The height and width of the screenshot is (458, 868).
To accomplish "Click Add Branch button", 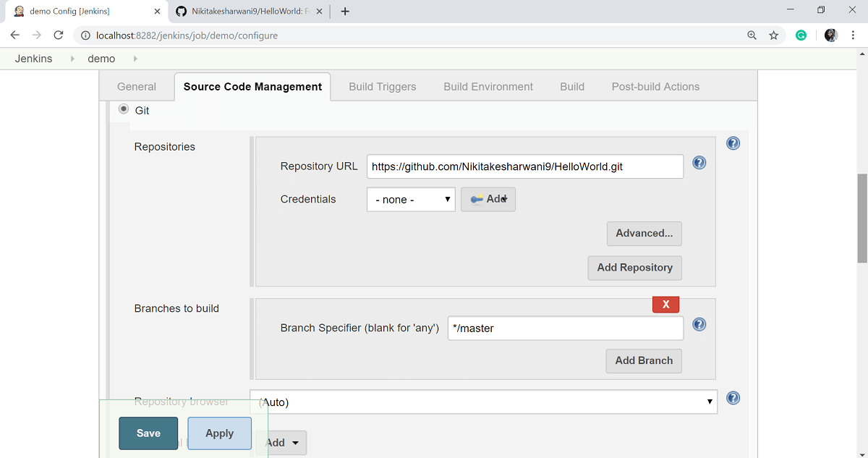I will click(644, 360).
